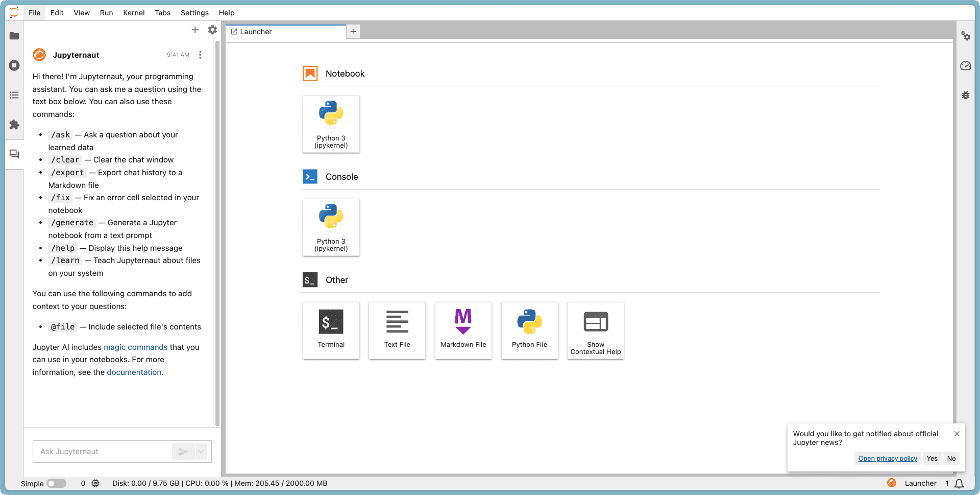This screenshot has height=495, width=980.
Task: Click the Launcher label in status bar
Action: click(921, 483)
